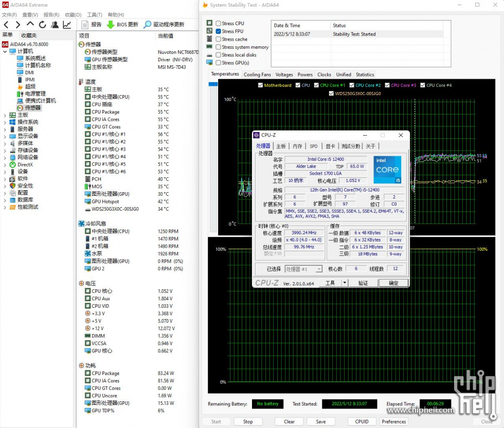Collapse the 计算机 computer tree node

tap(5, 51)
